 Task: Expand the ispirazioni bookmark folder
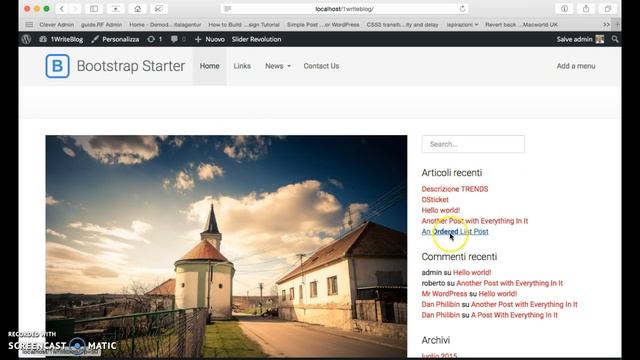[x=462, y=24]
